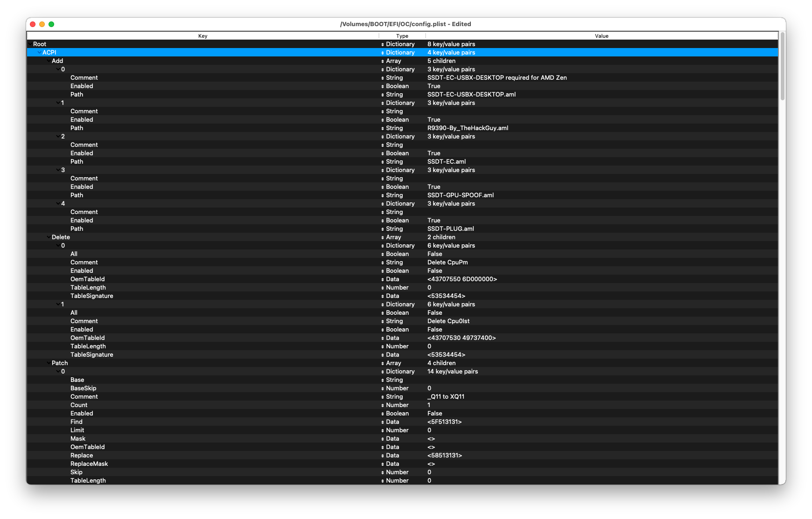Toggle the All False value under Delete item 0
Viewport: 812px width, 519px height.
click(434, 254)
